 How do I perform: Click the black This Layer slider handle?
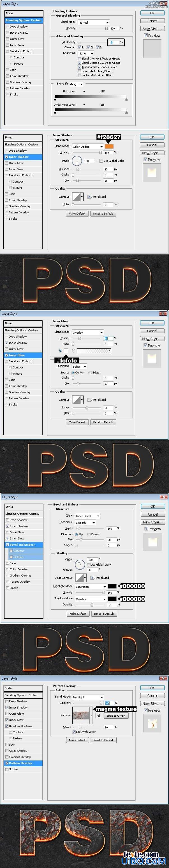pos(55,99)
